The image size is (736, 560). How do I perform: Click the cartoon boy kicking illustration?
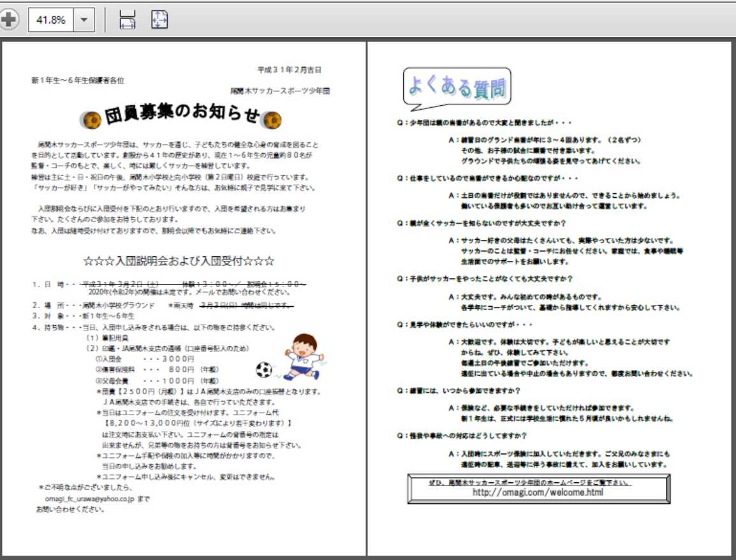(x=304, y=355)
